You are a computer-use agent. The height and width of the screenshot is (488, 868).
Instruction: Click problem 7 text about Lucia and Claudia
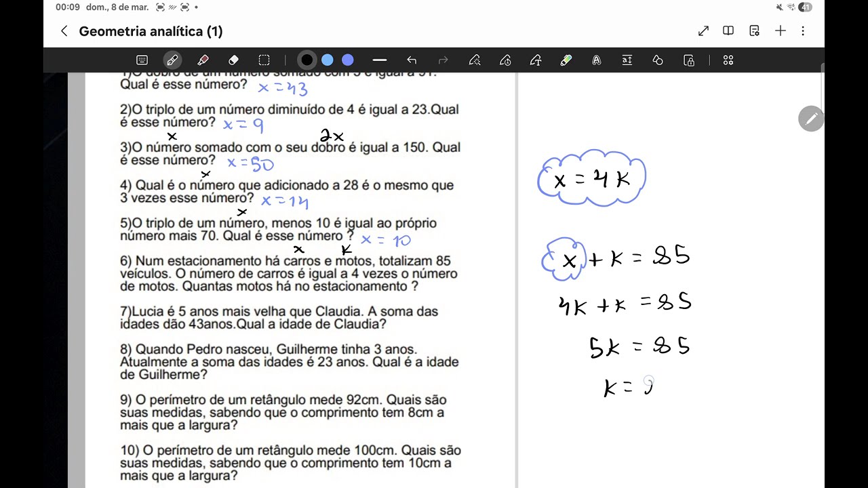pyautogui.click(x=279, y=318)
